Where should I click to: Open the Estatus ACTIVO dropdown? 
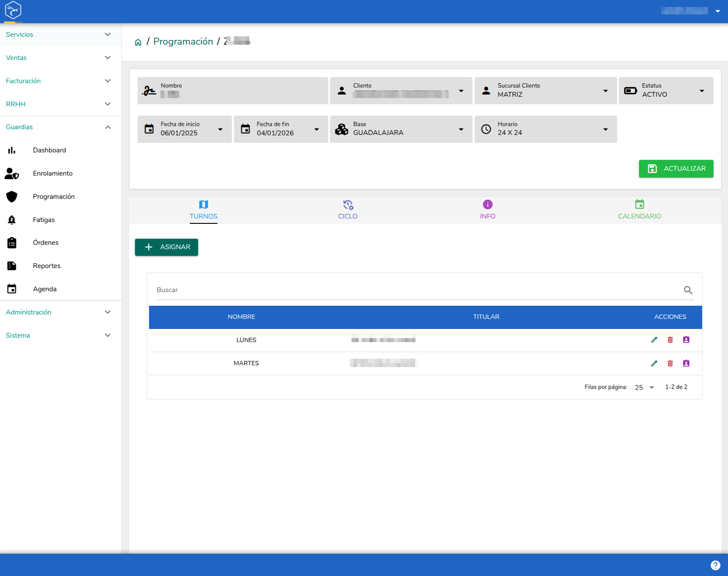pos(666,91)
